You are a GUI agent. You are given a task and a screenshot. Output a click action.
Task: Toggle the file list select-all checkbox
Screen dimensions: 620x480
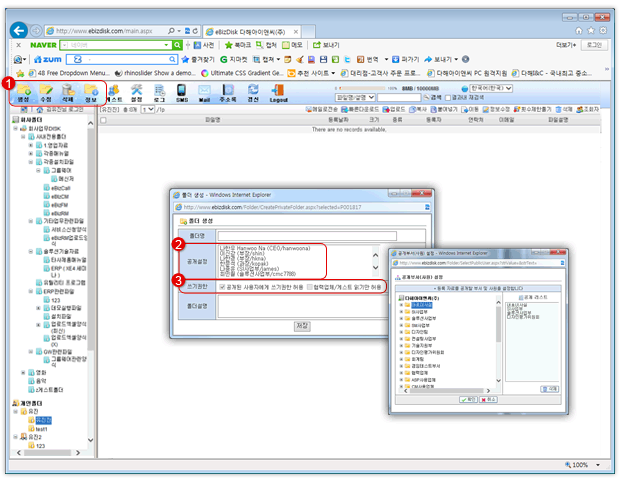click(x=104, y=120)
